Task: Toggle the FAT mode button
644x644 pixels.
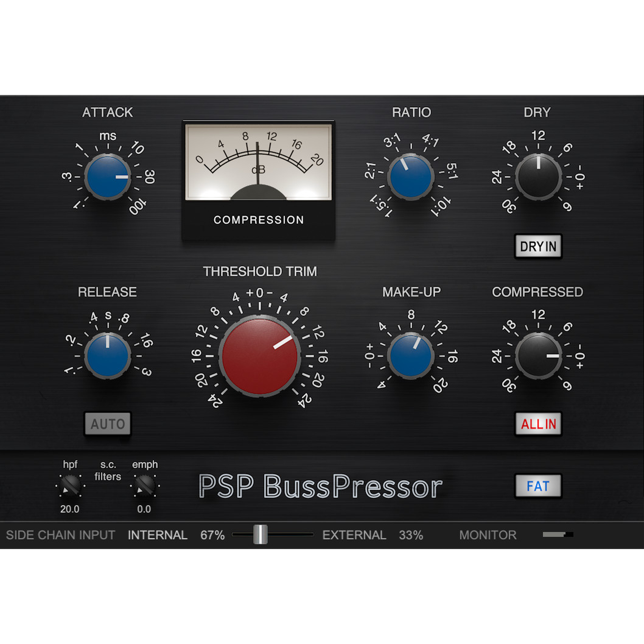Action: point(538,486)
